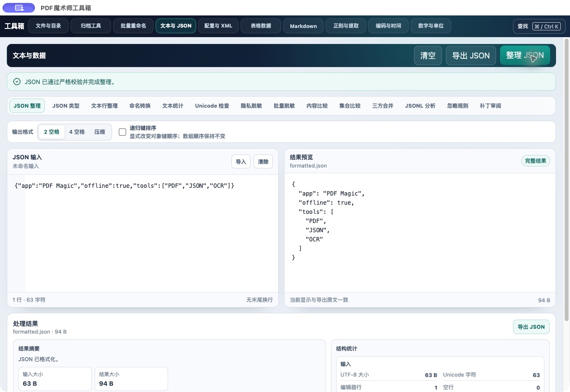The height and width of the screenshot is (392, 570).
Task: Open the 查找 search box
Action: [539, 26]
